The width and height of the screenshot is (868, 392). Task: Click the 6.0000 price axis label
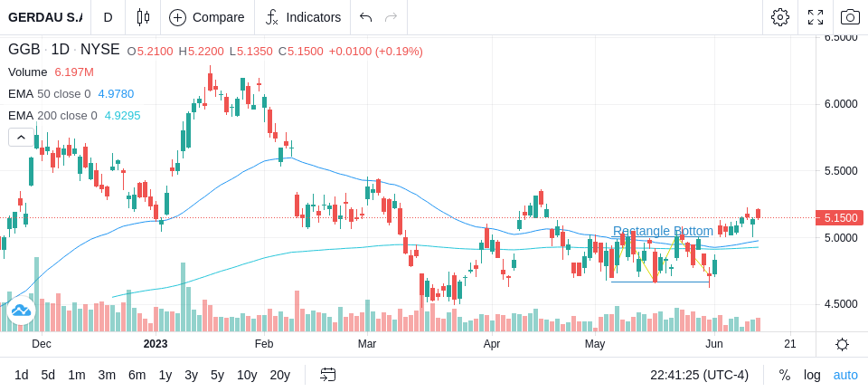tap(841, 104)
